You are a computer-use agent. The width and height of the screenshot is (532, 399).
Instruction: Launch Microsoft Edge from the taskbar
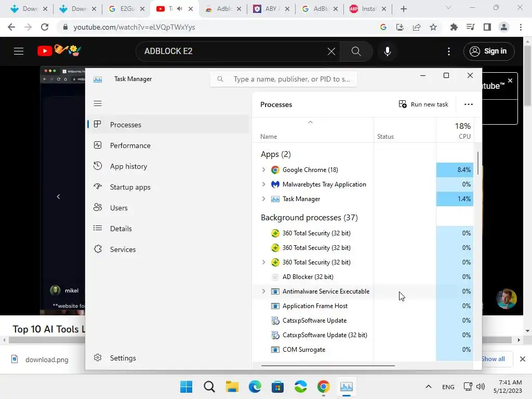(x=255, y=387)
